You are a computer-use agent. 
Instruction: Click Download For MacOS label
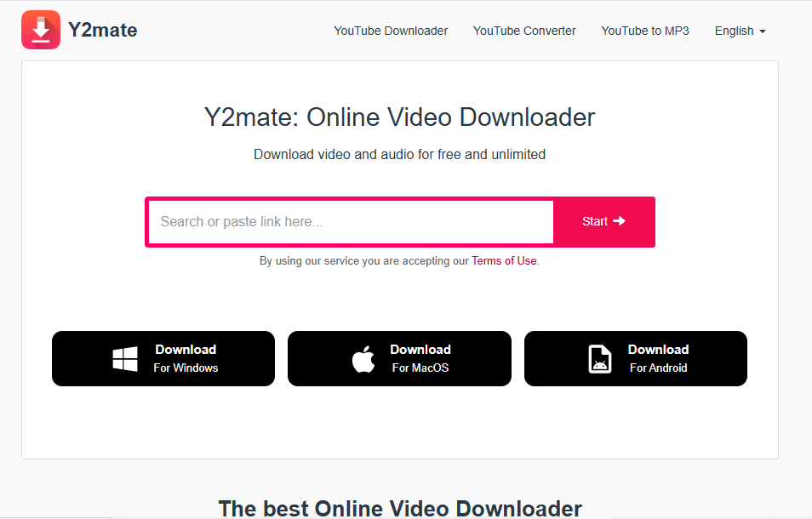(x=420, y=358)
